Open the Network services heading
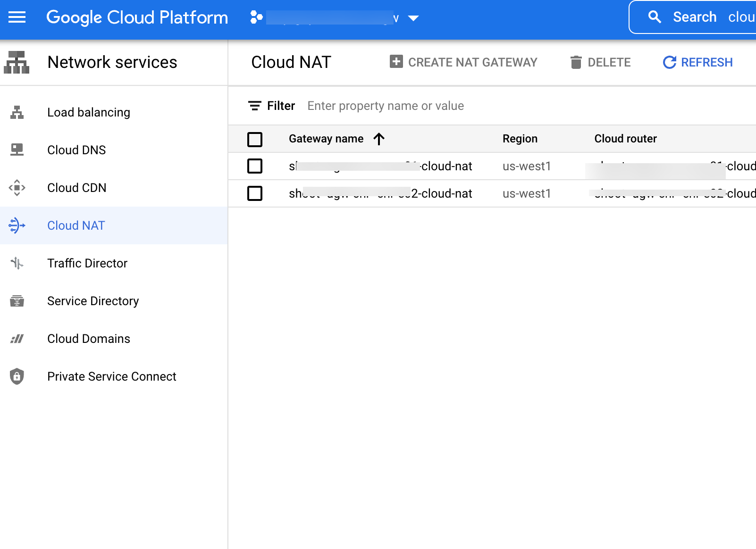 [x=112, y=62]
